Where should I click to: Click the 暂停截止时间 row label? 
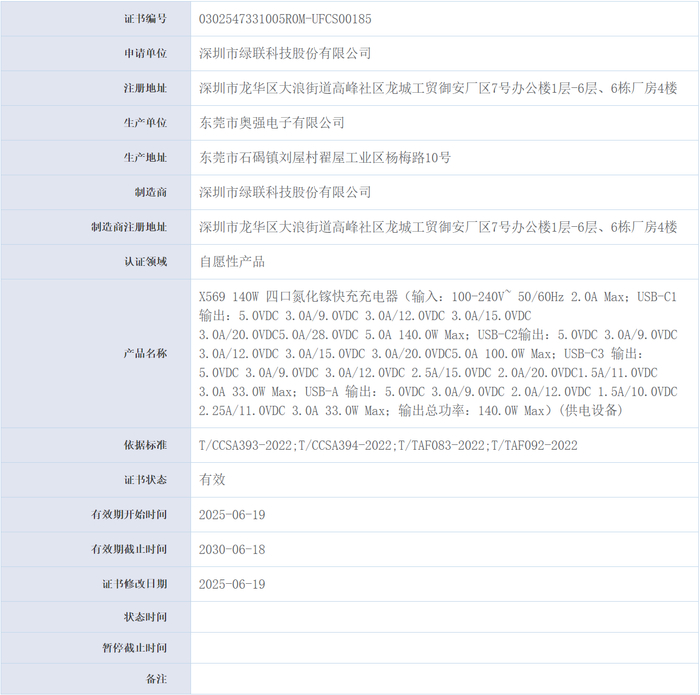134,648
